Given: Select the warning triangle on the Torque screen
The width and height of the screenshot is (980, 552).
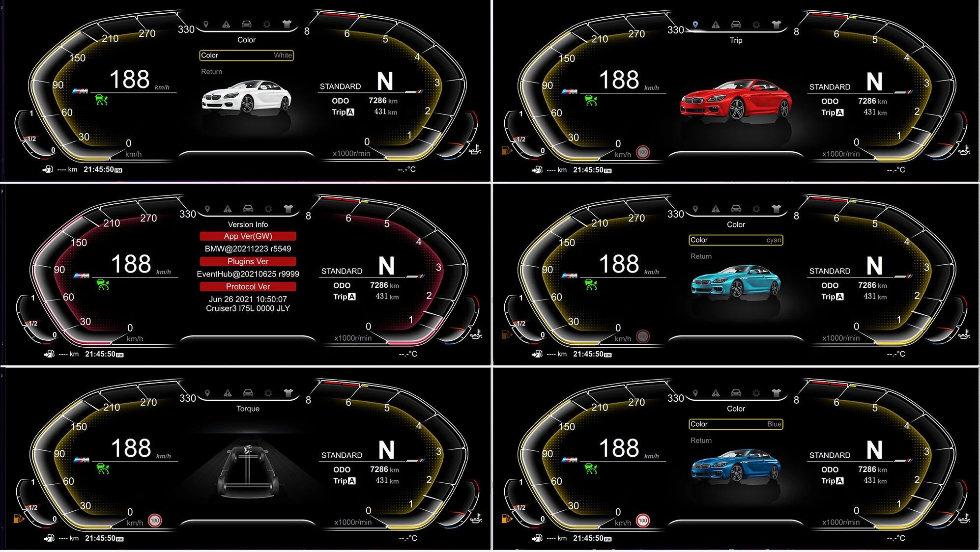Looking at the screenshot, I should pyautogui.click(x=228, y=393).
